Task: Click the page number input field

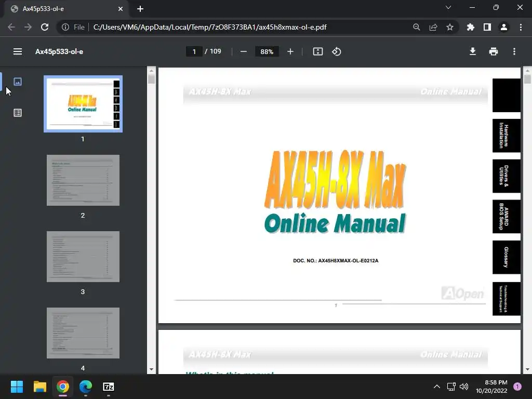Action: point(194,51)
